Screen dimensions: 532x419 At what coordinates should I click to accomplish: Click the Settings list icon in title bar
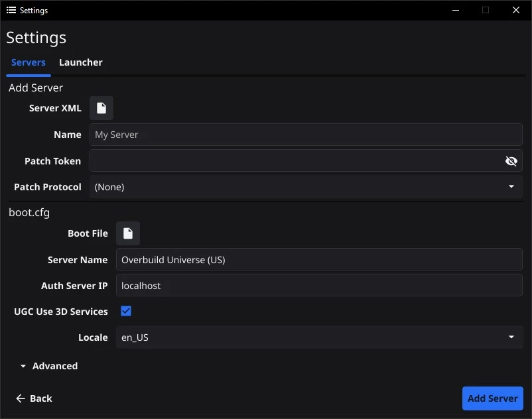coord(11,10)
